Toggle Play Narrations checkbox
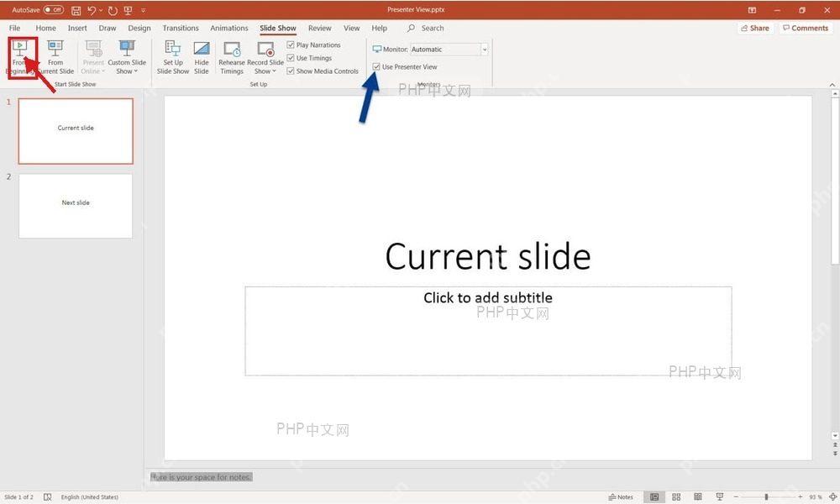This screenshot has height=504, width=840. (x=291, y=45)
